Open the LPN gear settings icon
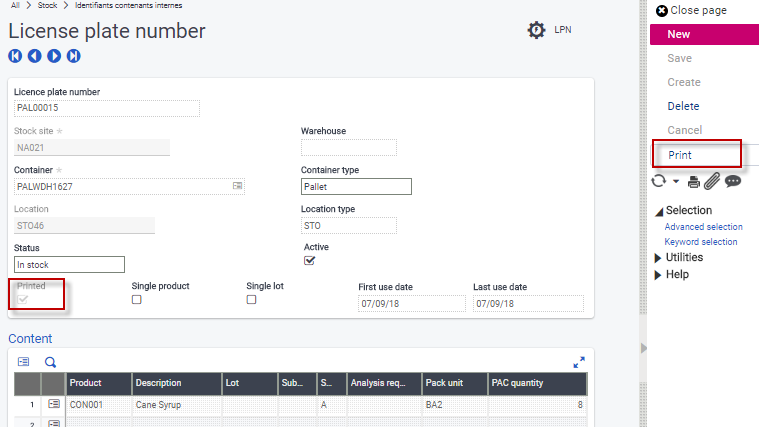 click(537, 30)
